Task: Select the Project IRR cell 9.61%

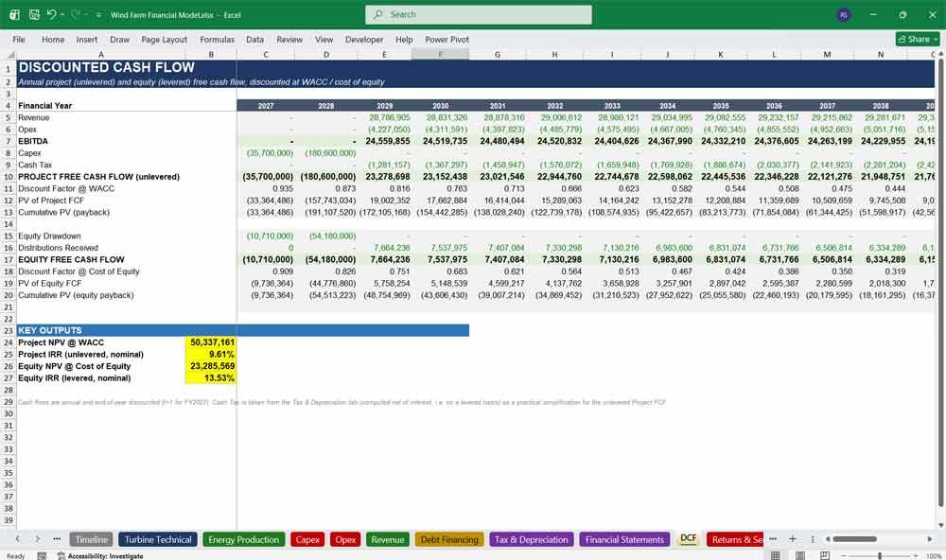Action: click(x=211, y=354)
